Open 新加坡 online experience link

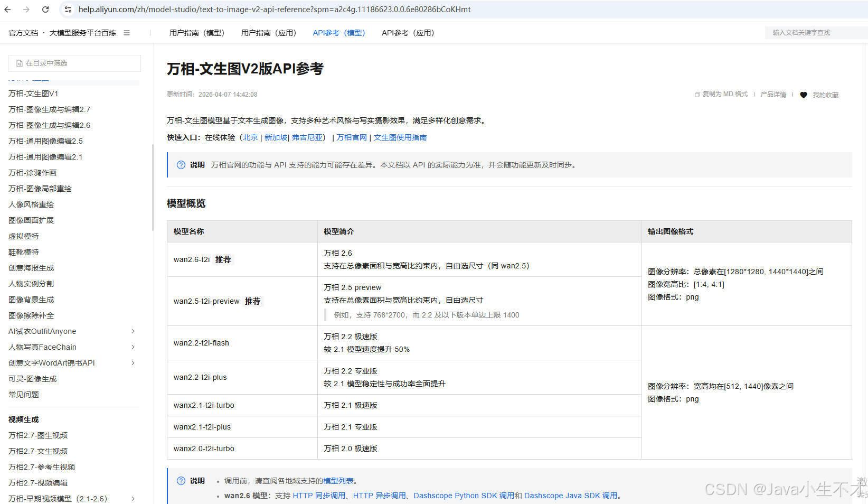pyautogui.click(x=276, y=137)
